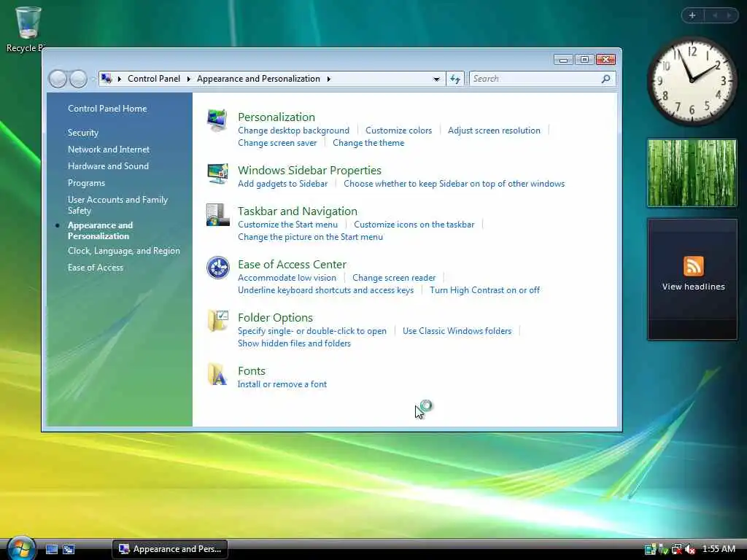The image size is (747, 560).
Task: Click the Control Panel icon in the address bar
Action: [107, 79]
